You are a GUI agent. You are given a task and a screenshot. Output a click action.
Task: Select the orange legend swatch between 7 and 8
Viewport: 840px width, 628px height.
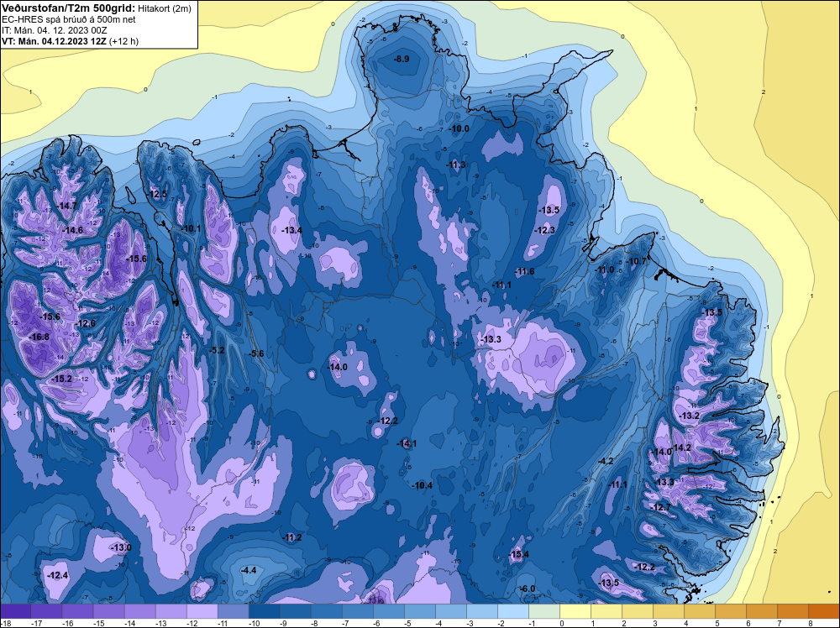point(793,611)
